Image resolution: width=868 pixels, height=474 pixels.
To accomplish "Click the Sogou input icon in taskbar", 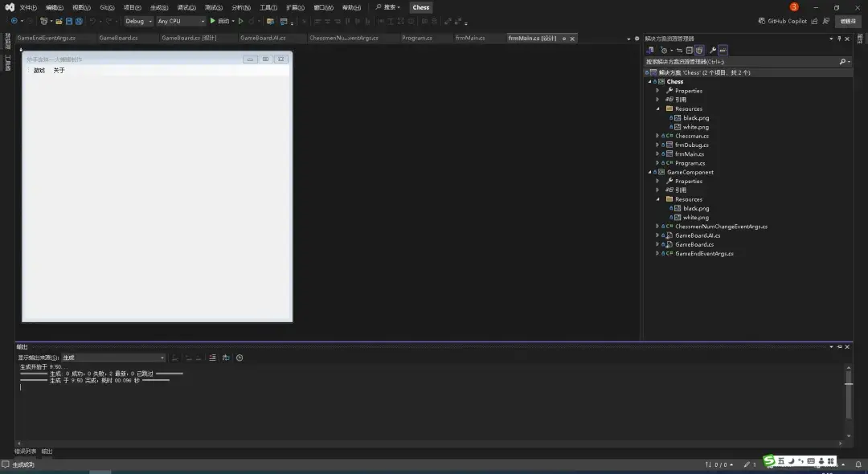I will pyautogui.click(x=769, y=461).
